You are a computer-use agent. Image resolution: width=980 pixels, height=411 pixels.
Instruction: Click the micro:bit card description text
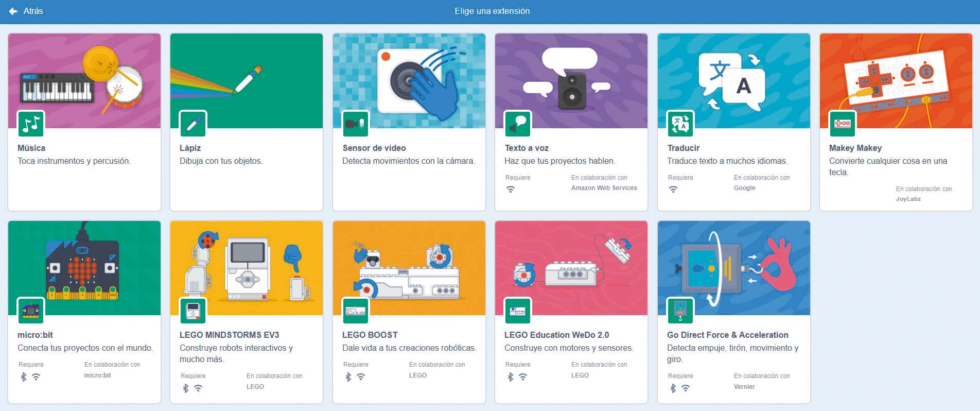point(85,348)
